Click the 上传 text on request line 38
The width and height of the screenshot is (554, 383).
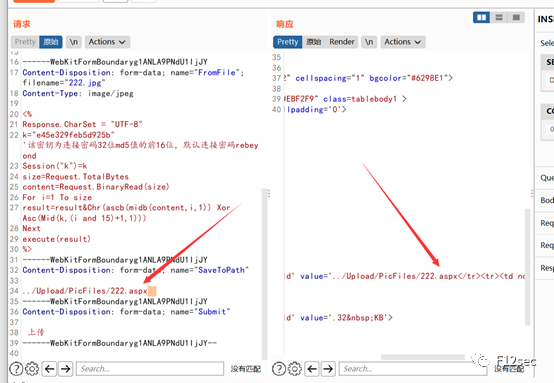coord(36,332)
